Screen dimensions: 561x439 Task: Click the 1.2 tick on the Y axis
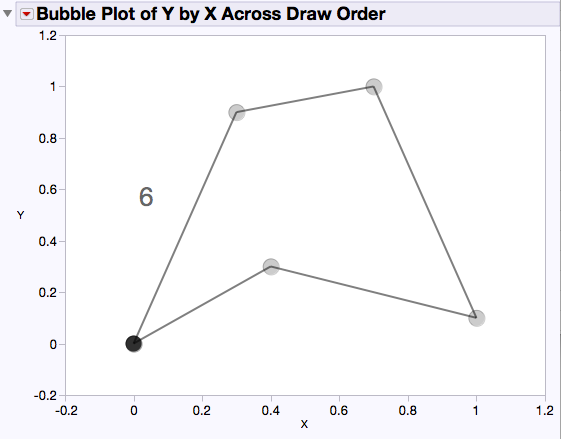pos(48,35)
